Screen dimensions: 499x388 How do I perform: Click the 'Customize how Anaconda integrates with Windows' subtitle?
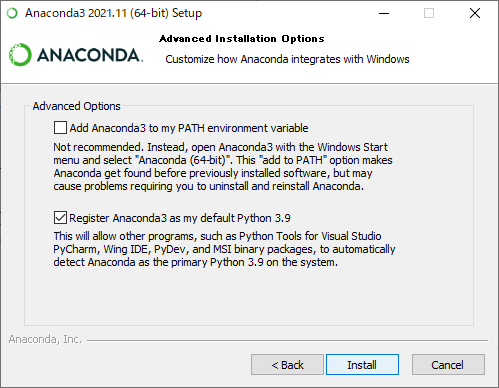(287, 59)
